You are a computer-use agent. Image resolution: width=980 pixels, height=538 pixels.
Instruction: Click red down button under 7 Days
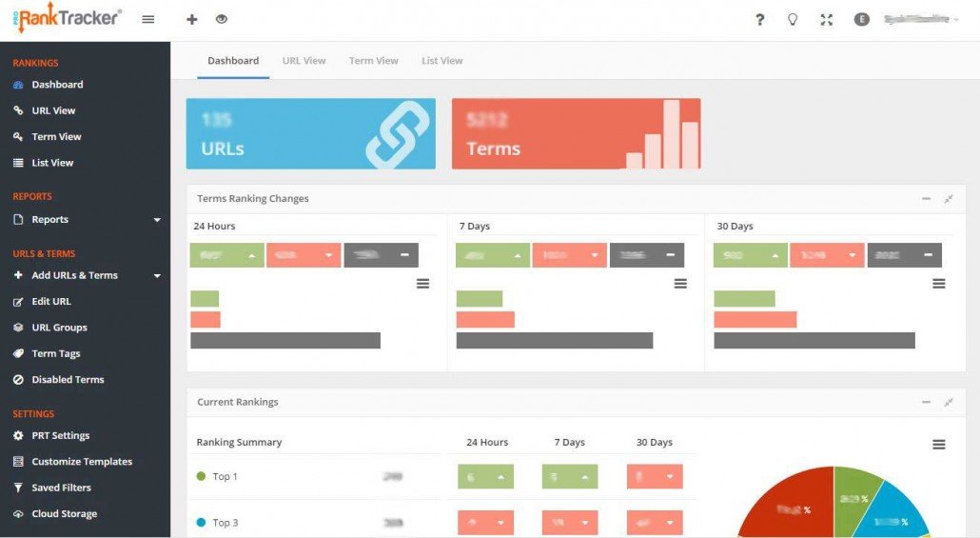pos(569,255)
